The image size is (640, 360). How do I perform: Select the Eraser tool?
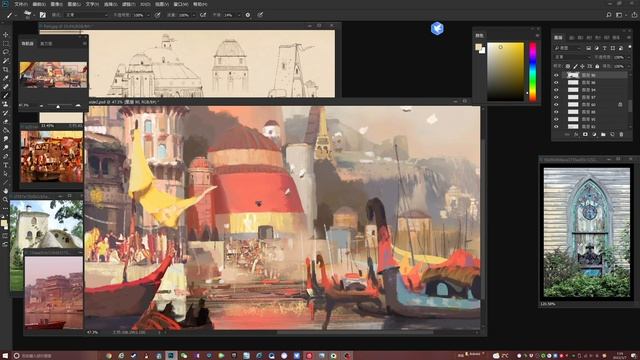(x=6, y=121)
